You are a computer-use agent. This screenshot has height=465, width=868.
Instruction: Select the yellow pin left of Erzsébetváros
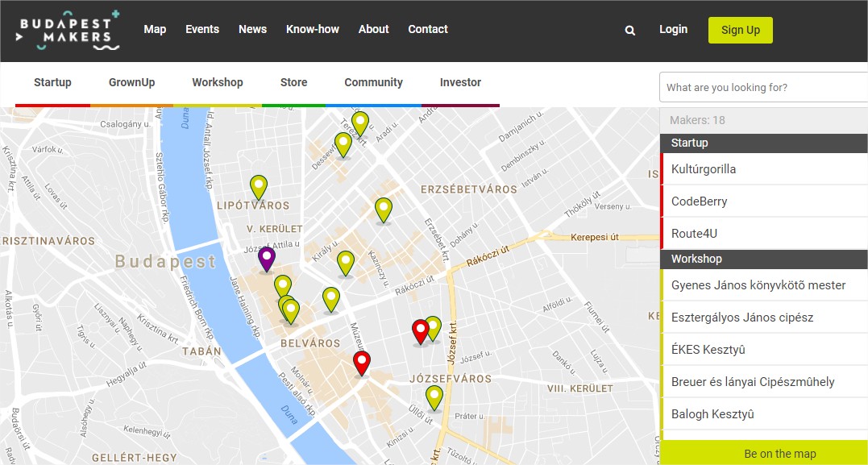point(384,210)
